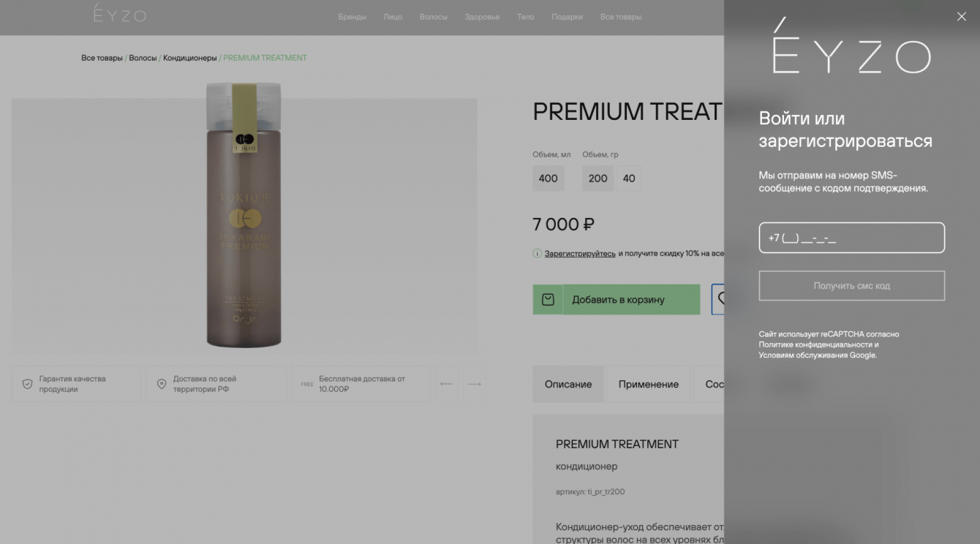Open Кондиционеры breadcrumb link

click(x=190, y=58)
